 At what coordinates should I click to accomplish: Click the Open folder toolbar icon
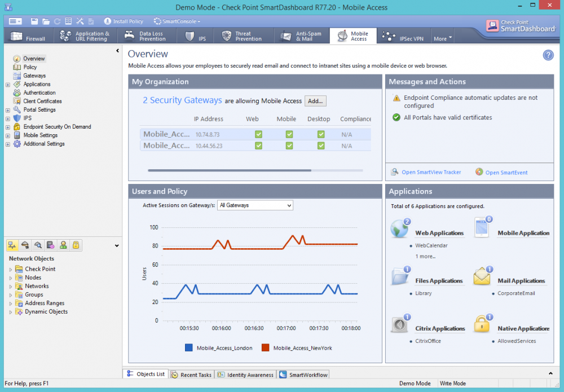click(46, 21)
